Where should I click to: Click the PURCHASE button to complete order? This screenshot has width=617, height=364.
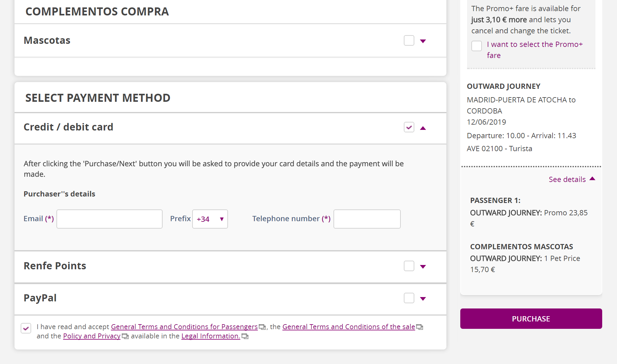pyautogui.click(x=530, y=318)
